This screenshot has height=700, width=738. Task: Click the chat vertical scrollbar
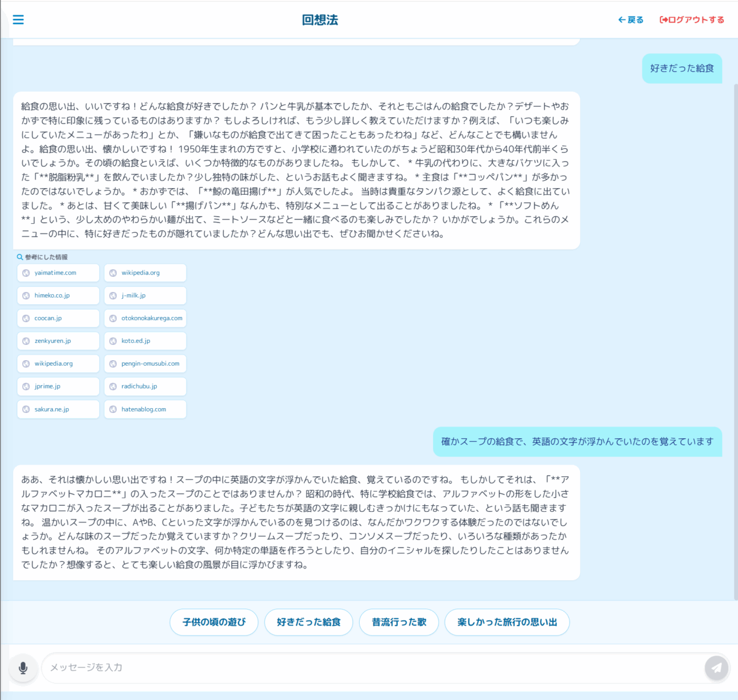[736, 338]
